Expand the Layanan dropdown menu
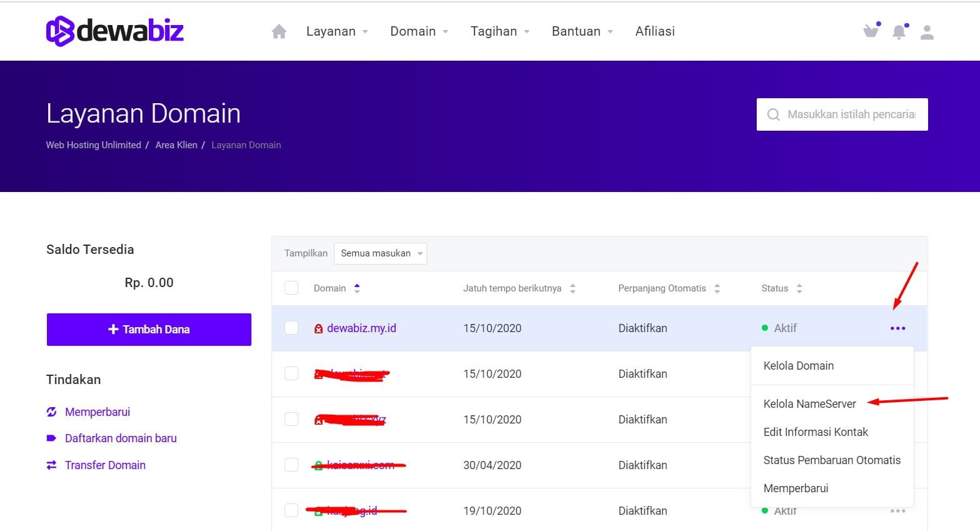The image size is (980, 531). [x=336, y=31]
